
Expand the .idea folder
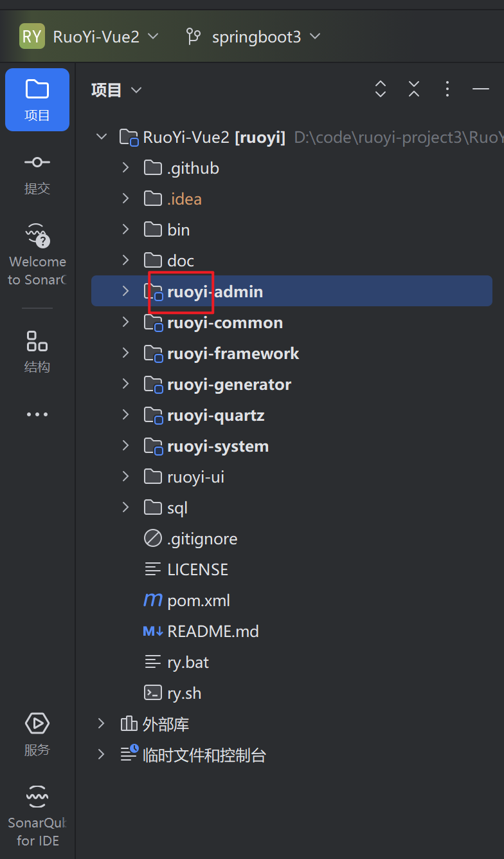(125, 199)
